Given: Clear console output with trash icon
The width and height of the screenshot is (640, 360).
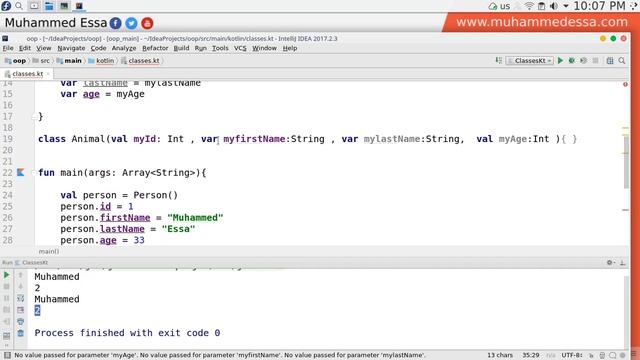Looking at the screenshot, I should pos(21,333).
